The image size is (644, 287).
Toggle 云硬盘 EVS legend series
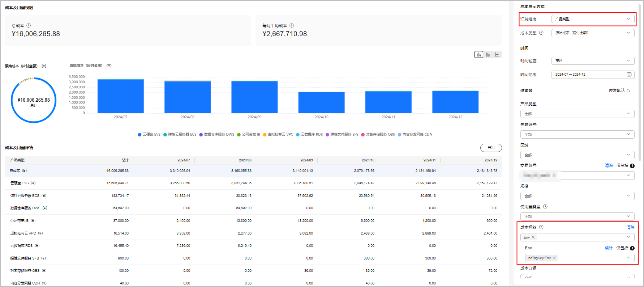149,135
